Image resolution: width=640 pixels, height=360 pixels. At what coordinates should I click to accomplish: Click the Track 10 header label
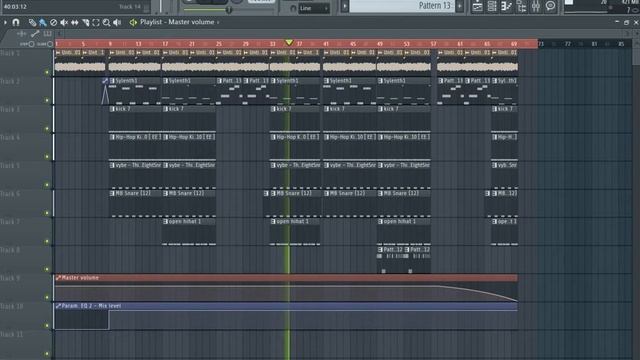pyautogui.click(x=12, y=307)
